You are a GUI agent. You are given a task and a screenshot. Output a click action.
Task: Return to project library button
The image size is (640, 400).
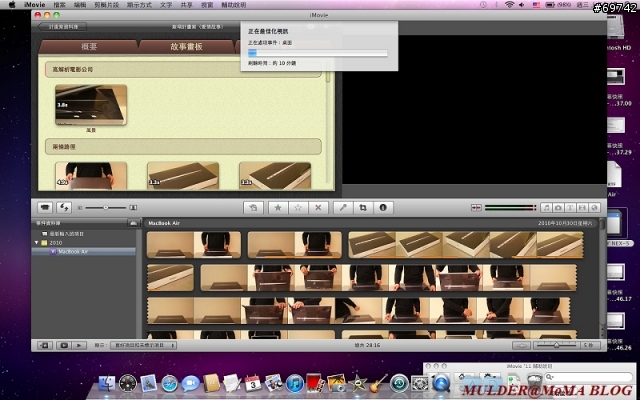point(63,27)
